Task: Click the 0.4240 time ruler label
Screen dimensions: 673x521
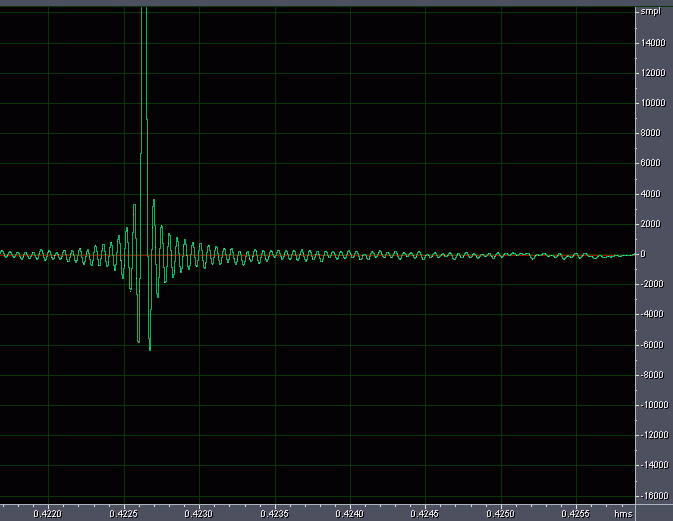Action: [x=350, y=514]
